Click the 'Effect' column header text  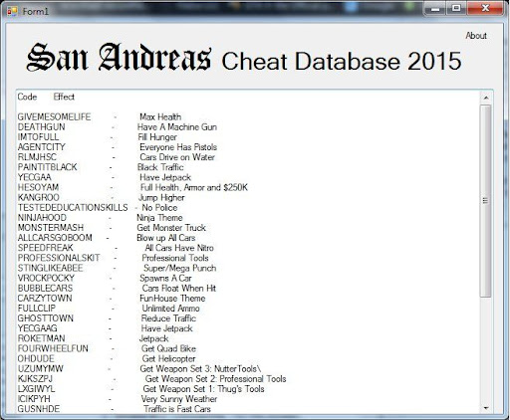(64, 97)
